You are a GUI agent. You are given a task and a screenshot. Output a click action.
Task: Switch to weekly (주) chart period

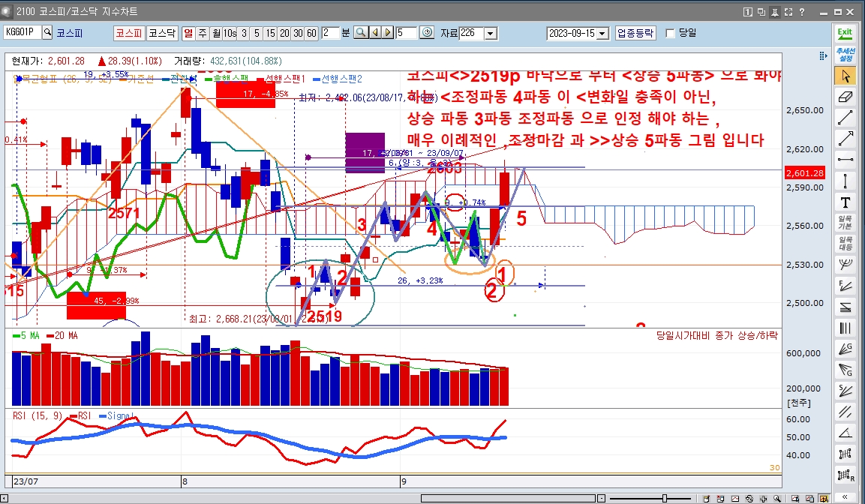[202, 33]
